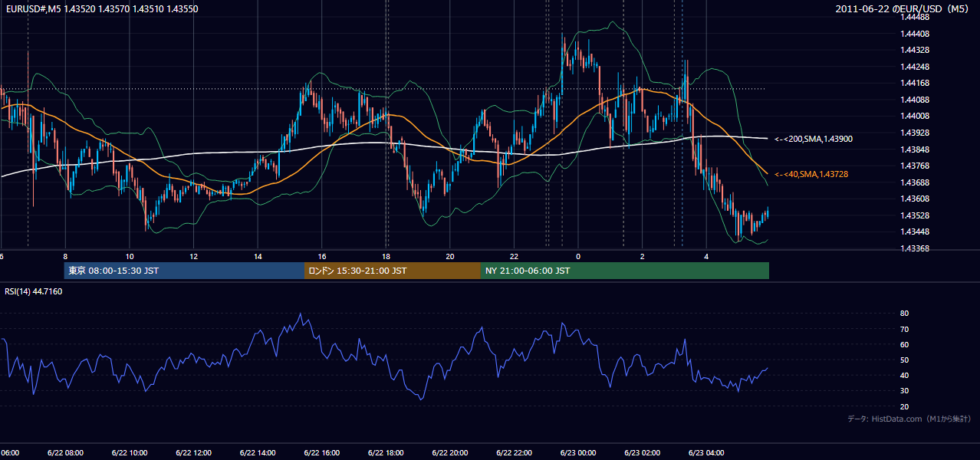Screen dimensions: 980x460
Task: Click hour marker 10 under the price chart
Action: (130, 256)
